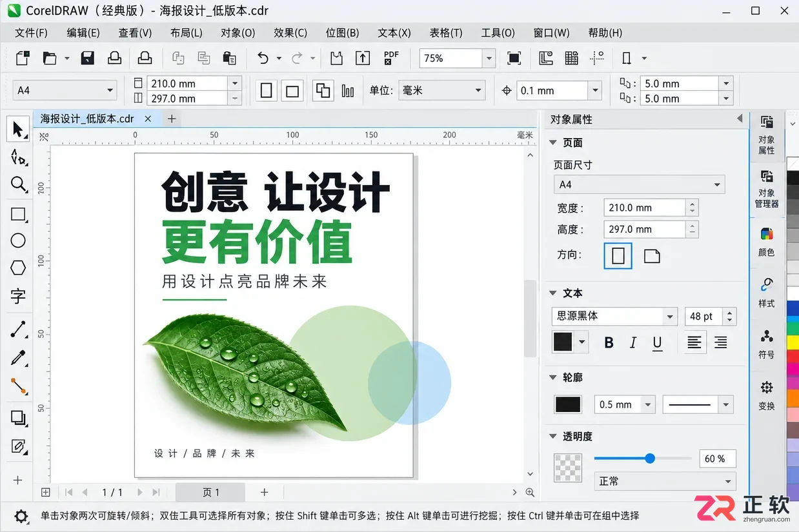Open the 位图(B) menu

click(342, 32)
